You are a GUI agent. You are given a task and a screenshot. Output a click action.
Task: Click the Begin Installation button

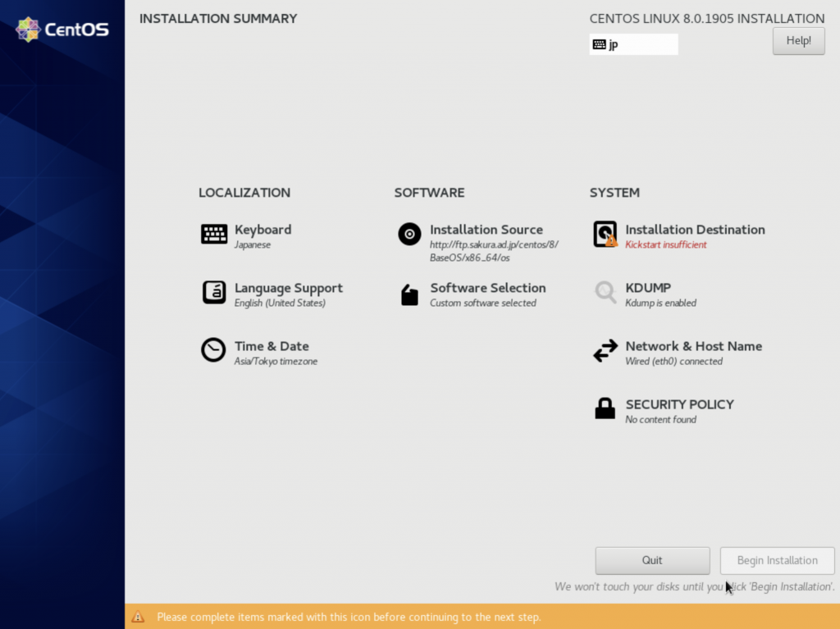[777, 560]
